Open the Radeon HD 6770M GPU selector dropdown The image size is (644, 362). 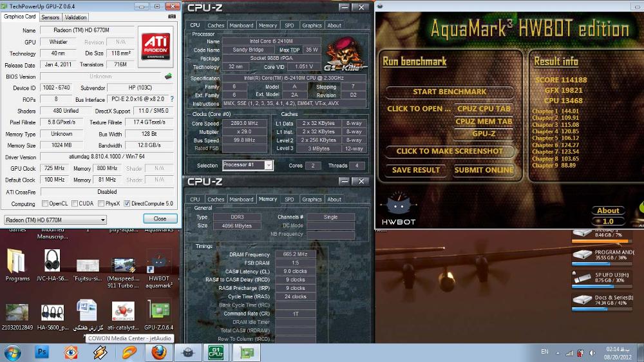(x=55, y=220)
